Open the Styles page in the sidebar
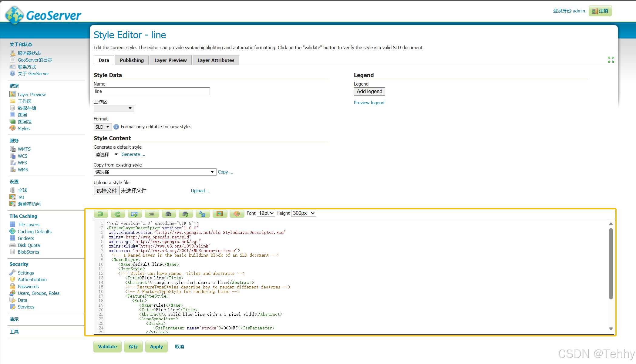The width and height of the screenshot is (636, 364). [23, 129]
